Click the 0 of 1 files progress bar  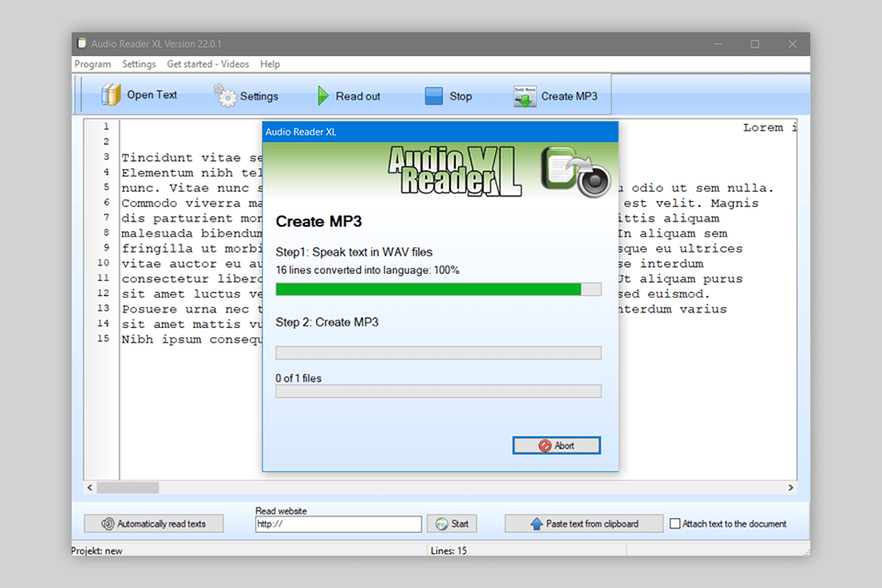coord(438,391)
